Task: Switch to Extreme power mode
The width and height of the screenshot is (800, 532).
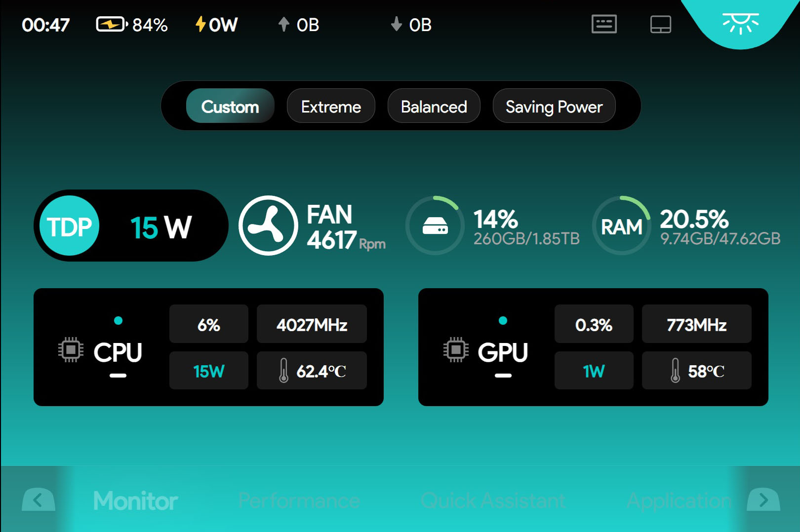Action: 331,106
